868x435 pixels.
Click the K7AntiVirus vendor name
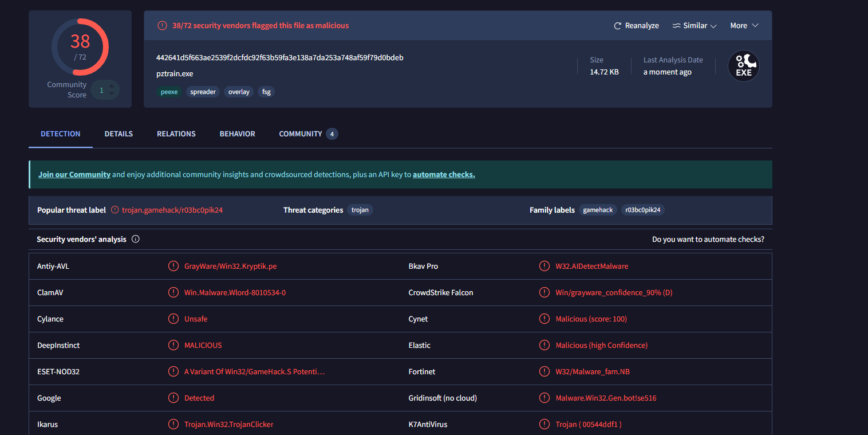[x=428, y=425]
